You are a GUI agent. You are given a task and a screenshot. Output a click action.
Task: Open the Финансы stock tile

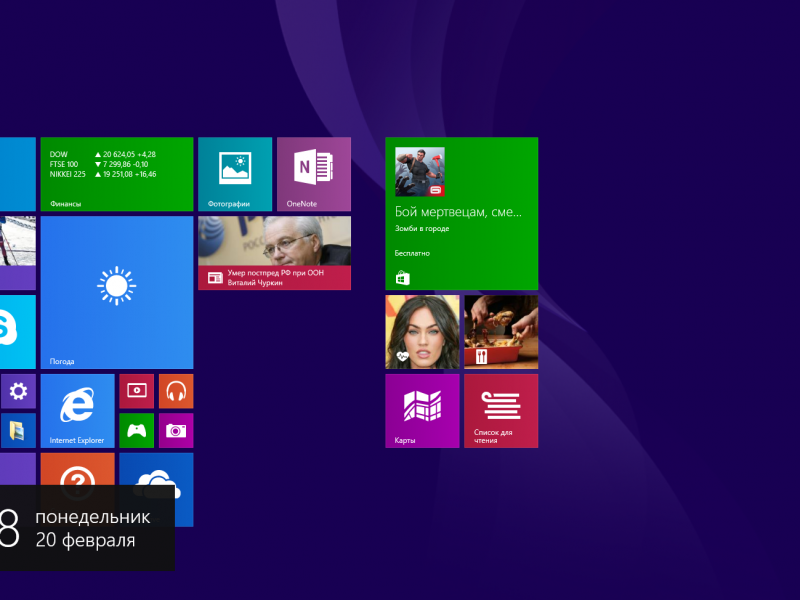(117, 174)
